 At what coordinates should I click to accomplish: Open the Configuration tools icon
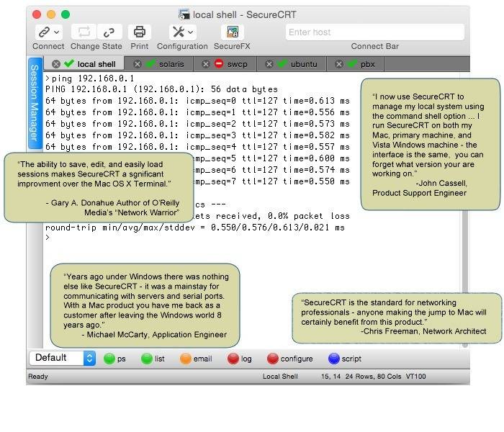pos(179,32)
